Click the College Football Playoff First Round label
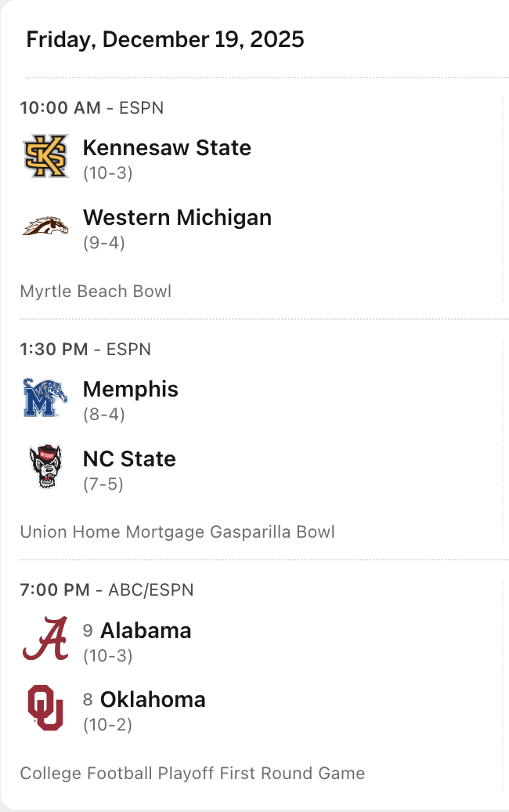The width and height of the screenshot is (509, 812). pyautogui.click(x=193, y=774)
